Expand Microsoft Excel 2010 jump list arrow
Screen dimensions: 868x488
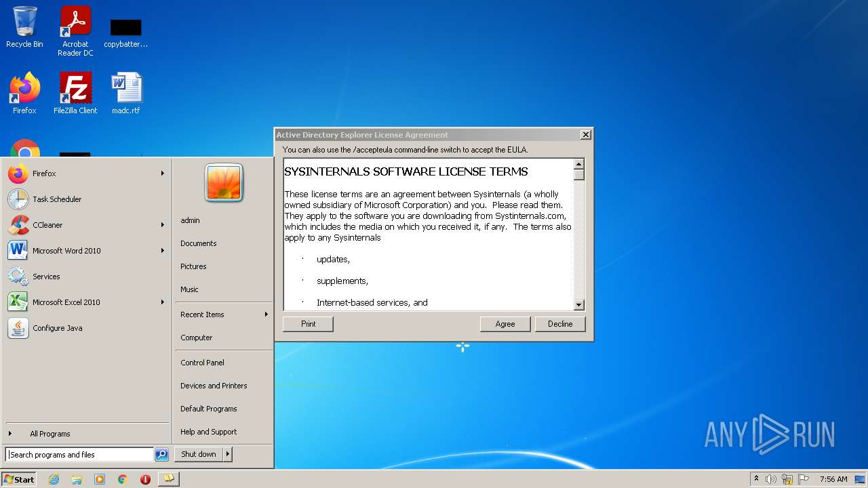163,302
